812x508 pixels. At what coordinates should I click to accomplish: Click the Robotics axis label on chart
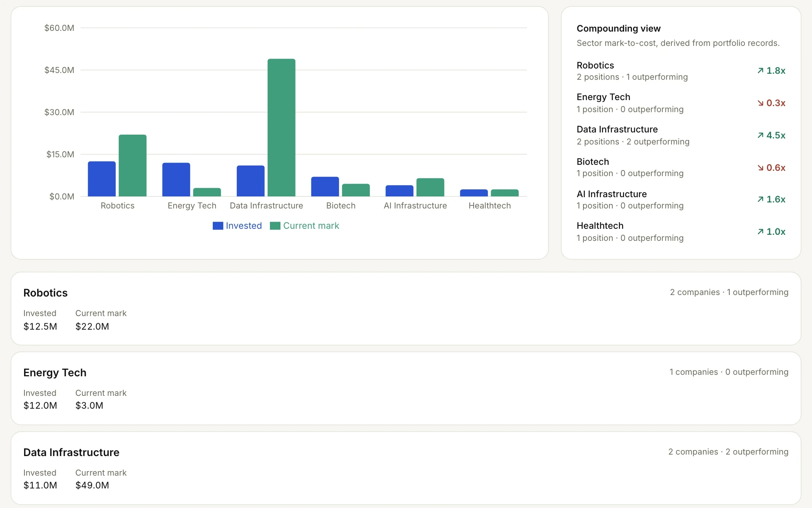click(x=118, y=205)
